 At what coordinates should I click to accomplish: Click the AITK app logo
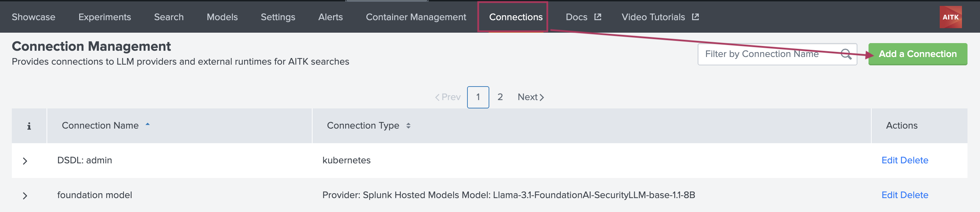tap(950, 17)
